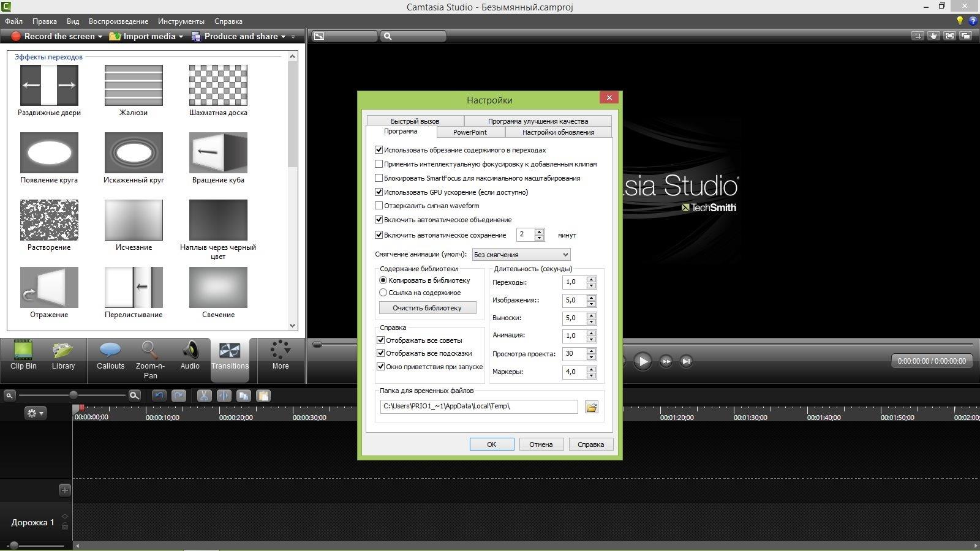This screenshot has width=980, height=551.
Task: Switch to Быстрый вызов tab
Action: click(x=415, y=121)
